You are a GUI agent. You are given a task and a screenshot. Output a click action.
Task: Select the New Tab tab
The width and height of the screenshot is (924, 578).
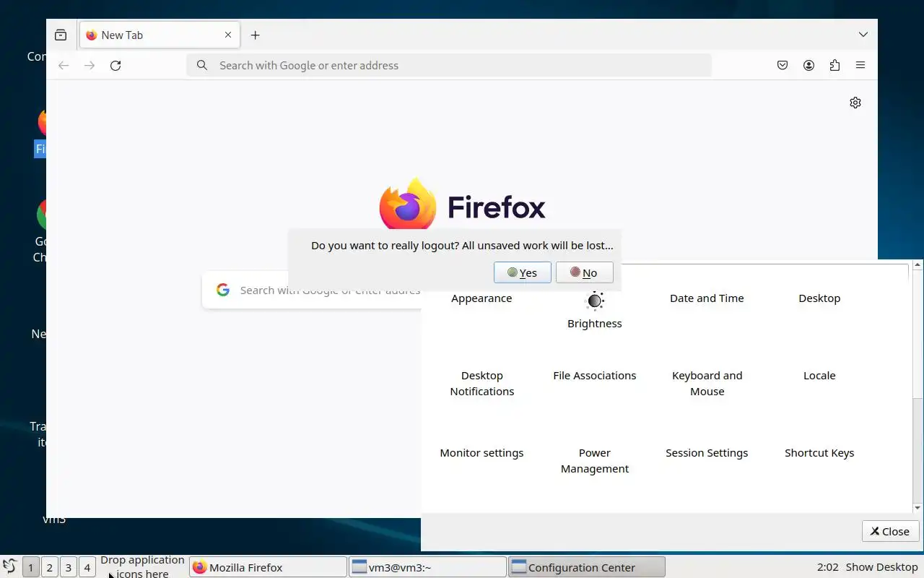pyautogui.click(x=160, y=35)
